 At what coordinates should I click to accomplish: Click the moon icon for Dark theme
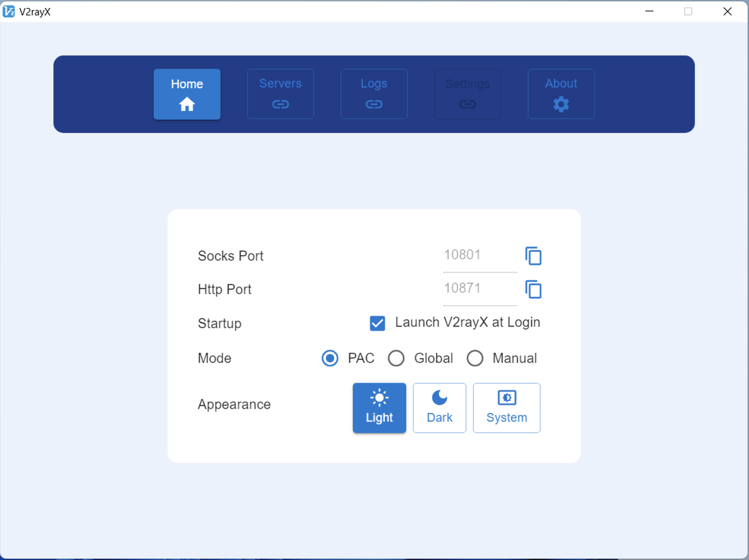click(x=440, y=398)
